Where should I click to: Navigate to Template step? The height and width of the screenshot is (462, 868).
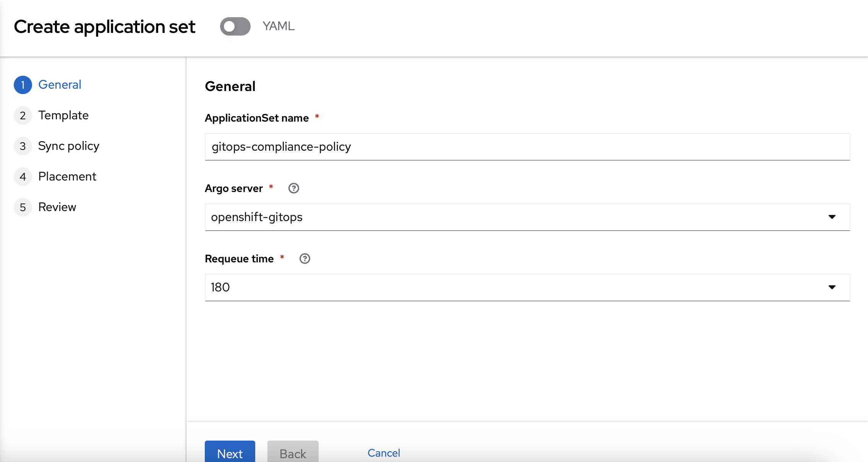(x=63, y=115)
